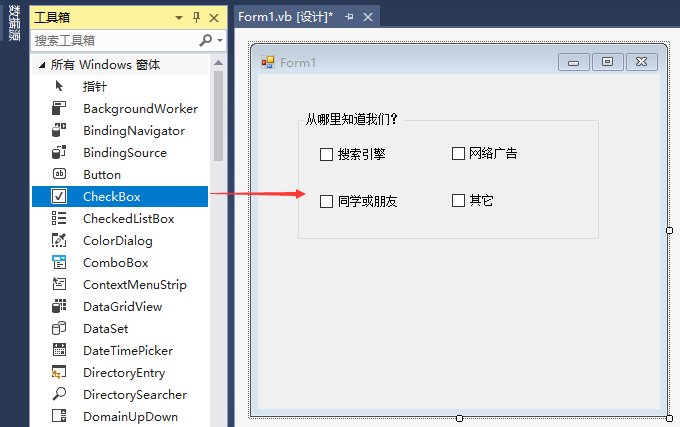Check the 同学或朋友 checkbox
Viewport: 680px width, 427px height.
[326, 201]
